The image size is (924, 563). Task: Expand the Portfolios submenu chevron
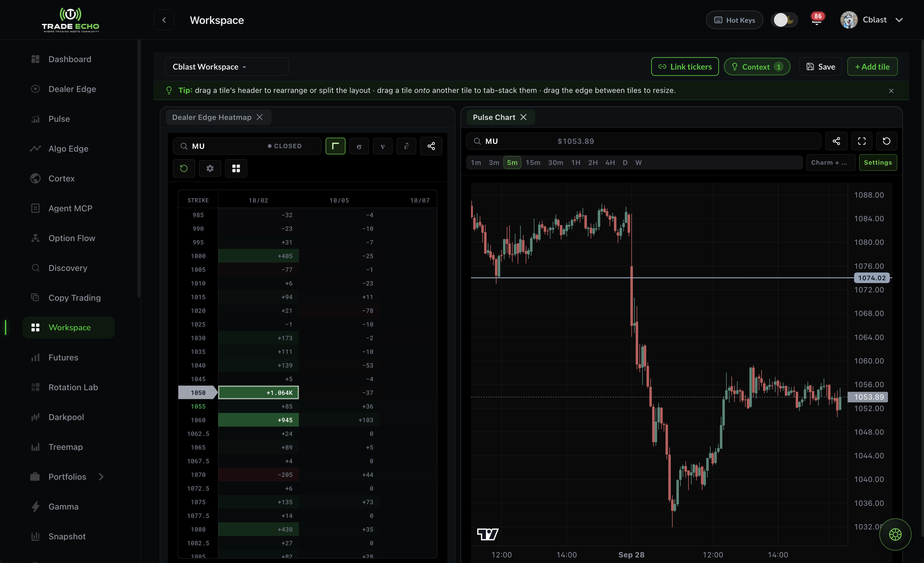tap(101, 476)
